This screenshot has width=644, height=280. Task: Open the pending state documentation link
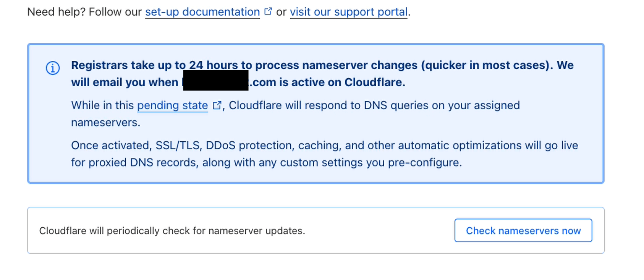coord(173,105)
